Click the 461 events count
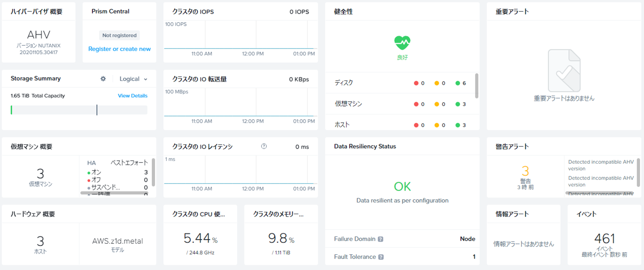This screenshot has height=270, width=644. point(604,239)
